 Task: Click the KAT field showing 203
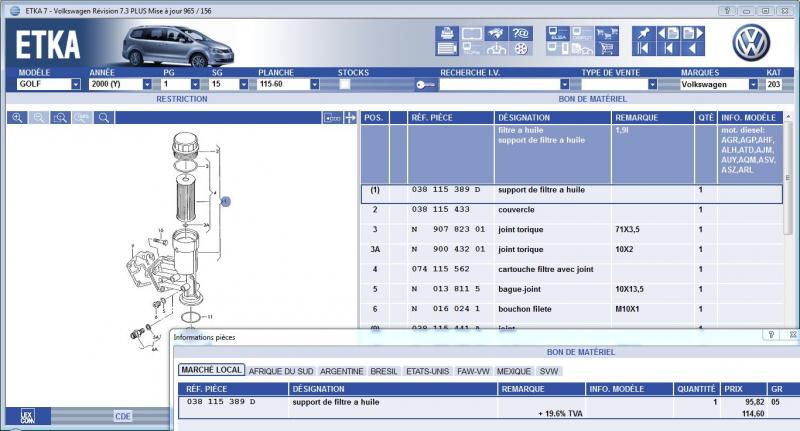click(773, 84)
